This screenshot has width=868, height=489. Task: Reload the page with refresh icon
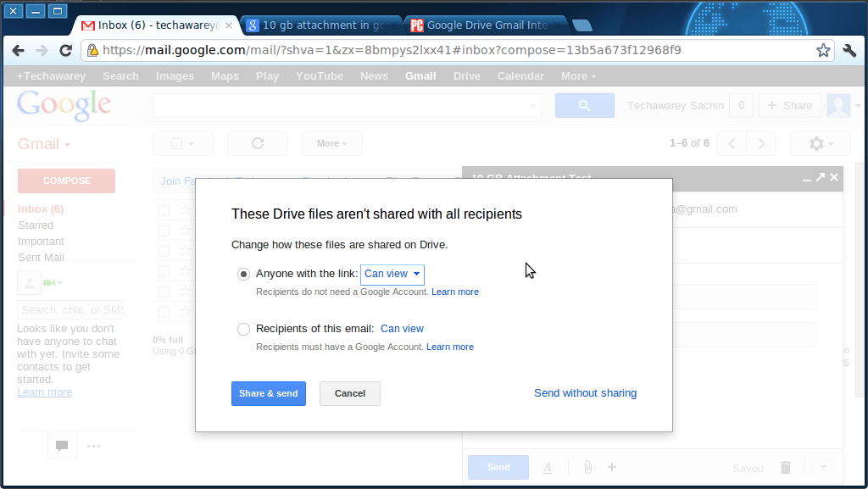click(x=65, y=50)
